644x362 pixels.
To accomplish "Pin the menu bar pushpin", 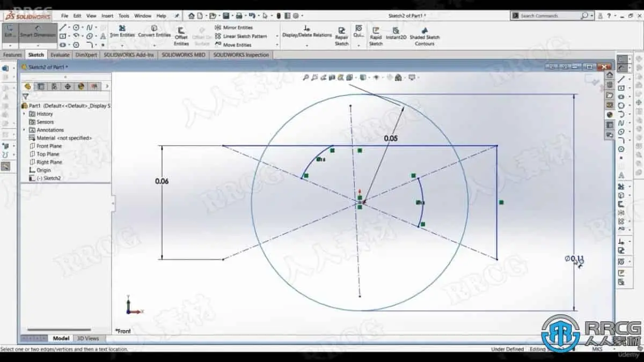I will click(177, 16).
